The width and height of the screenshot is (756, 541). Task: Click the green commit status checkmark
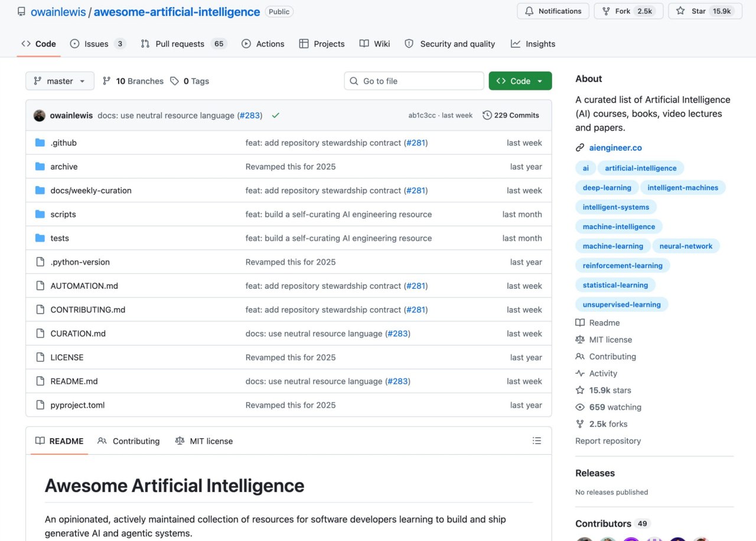pyautogui.click(x=275, y=115)
